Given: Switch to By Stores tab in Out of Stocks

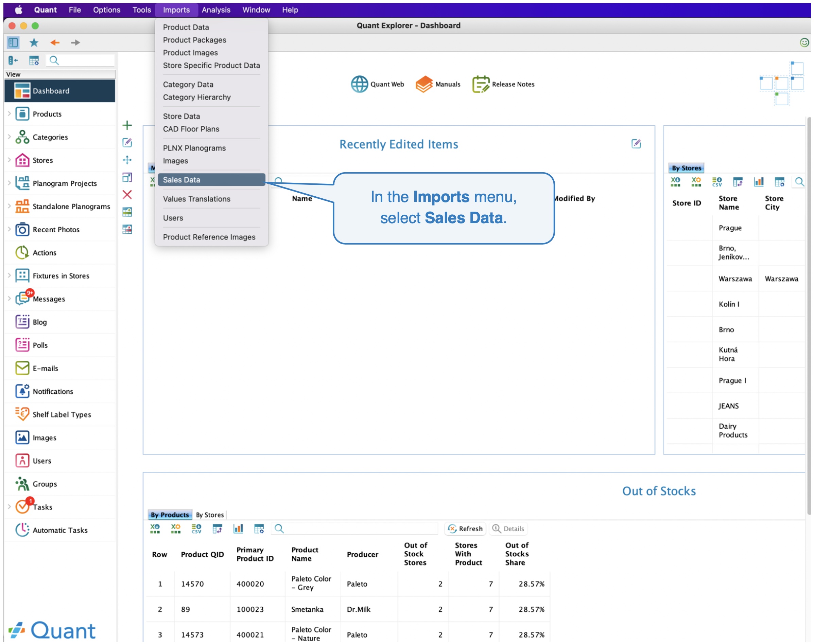Looking at the screenshot, I should (x=210, y=515).
